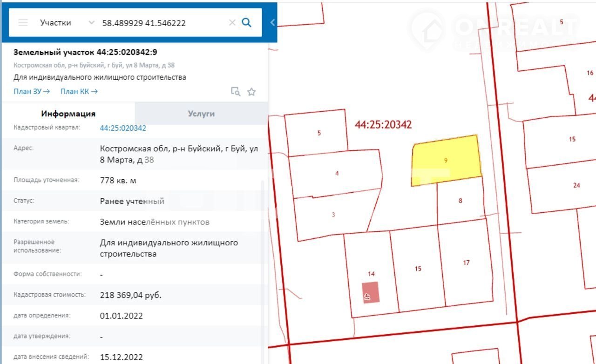This screenshot has width=596, height=364.
Task: Add parcel to favorites with star icon
Action: pyautogui.click(x=251, y=92)
